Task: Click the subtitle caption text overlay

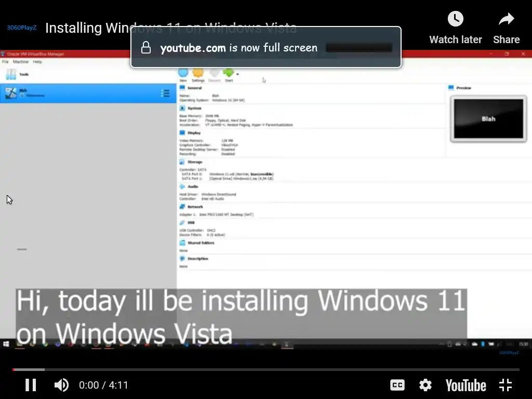Action: click(241, 317)
